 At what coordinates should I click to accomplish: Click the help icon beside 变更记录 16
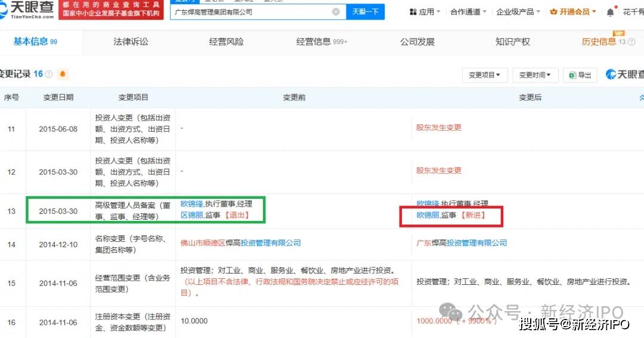pos(49,74)
